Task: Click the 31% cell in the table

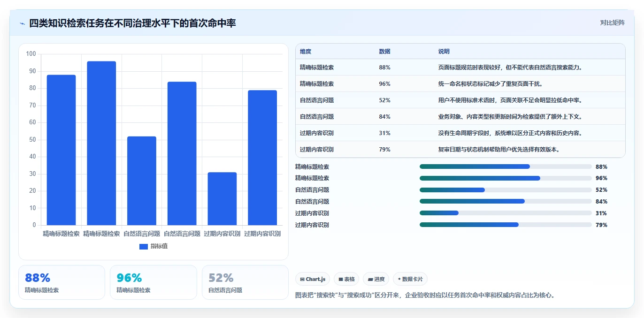Action: pyautogui.click(x=385, y=133)
